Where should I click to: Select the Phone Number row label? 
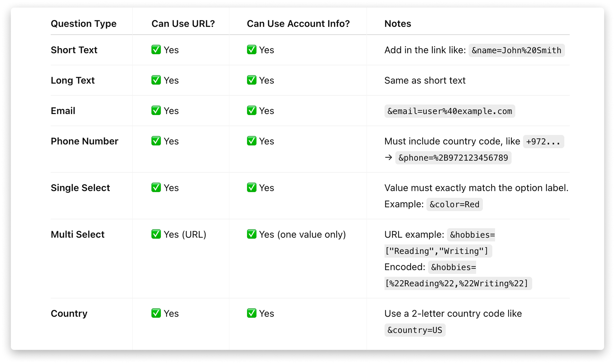(x=84, y=141)
